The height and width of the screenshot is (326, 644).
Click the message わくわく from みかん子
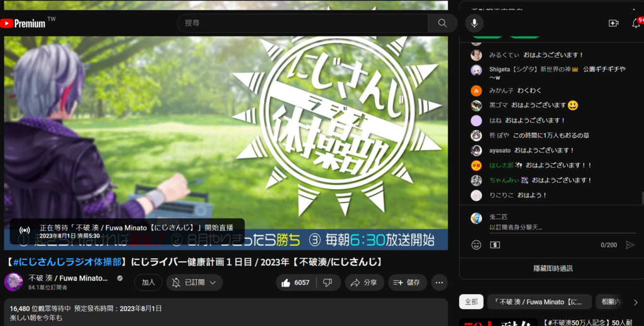[530, 90]
